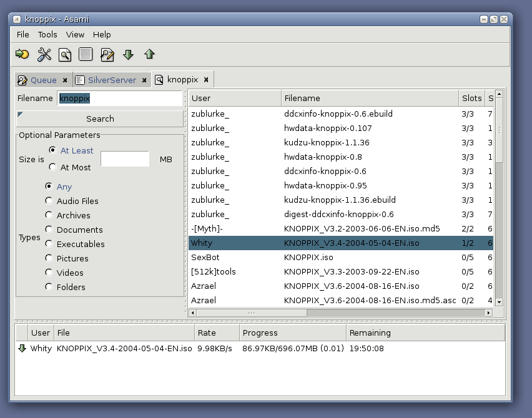
Task: Choose the Executables type
Action: pyautogui.click(x=49, y=244)
